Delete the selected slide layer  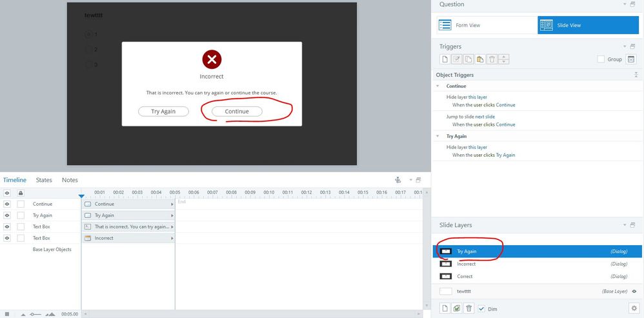coord(469,308)
